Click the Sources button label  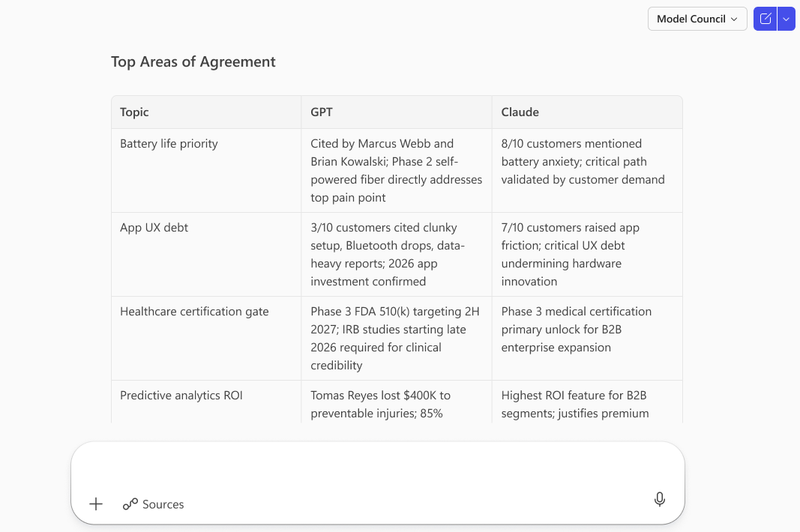pyautogui.click(x=163, y=504)
